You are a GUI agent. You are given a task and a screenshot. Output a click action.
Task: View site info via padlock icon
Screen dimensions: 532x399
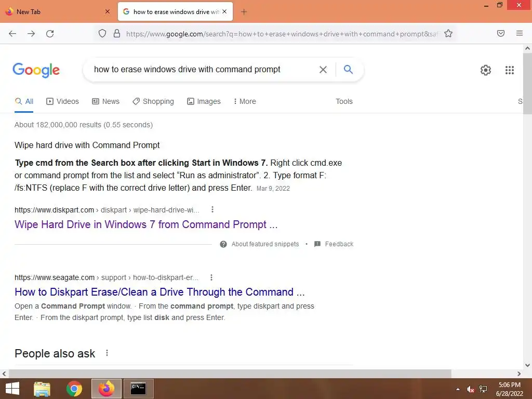117,33
